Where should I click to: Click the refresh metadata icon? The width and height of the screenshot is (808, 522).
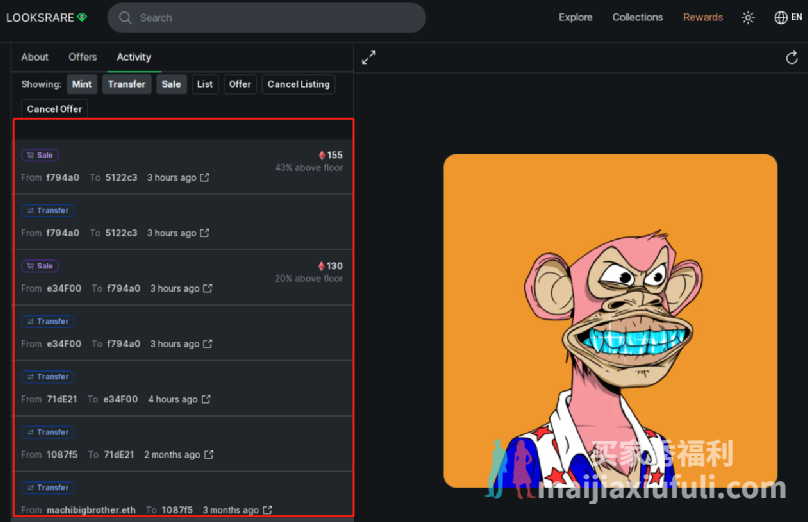point(792,58)
